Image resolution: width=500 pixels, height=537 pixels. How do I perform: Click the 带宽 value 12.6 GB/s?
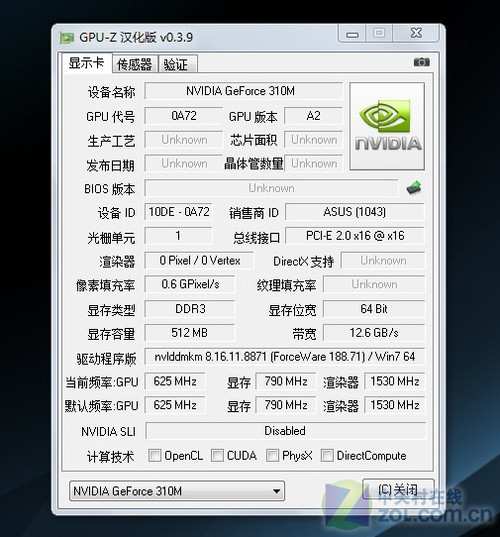point(374,333)
